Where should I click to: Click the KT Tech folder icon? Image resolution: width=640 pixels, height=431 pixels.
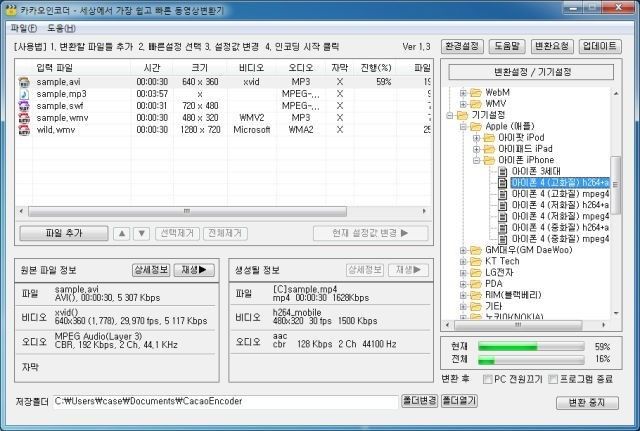tap(476, 261)
